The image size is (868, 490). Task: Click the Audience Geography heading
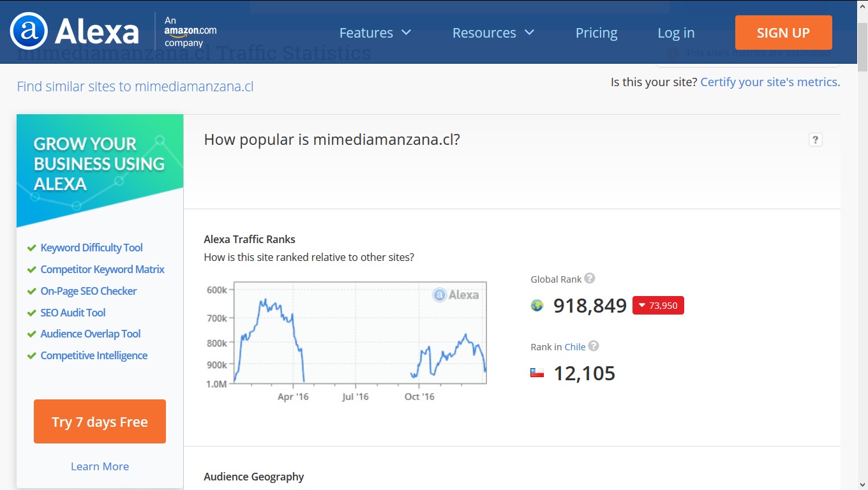click(253, 477)
